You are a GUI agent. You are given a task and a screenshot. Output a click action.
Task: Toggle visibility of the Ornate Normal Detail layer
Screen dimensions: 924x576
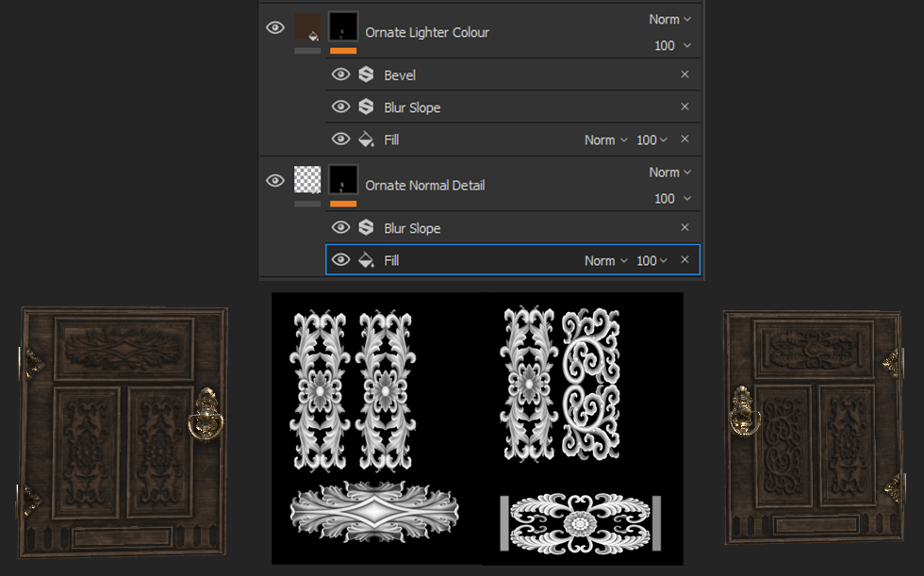tap(275, 181)
